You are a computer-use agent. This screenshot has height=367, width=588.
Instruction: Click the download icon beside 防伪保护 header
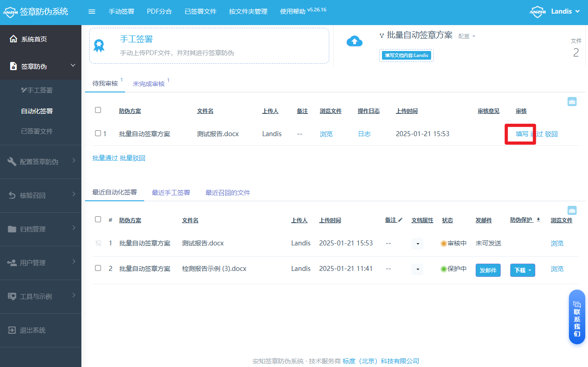[x=538, y=219]
